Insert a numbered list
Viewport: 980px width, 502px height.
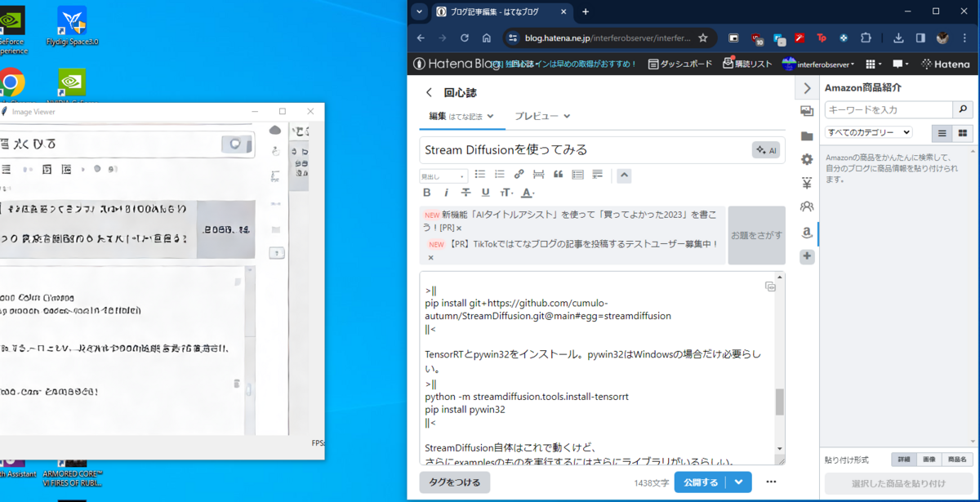499,175
